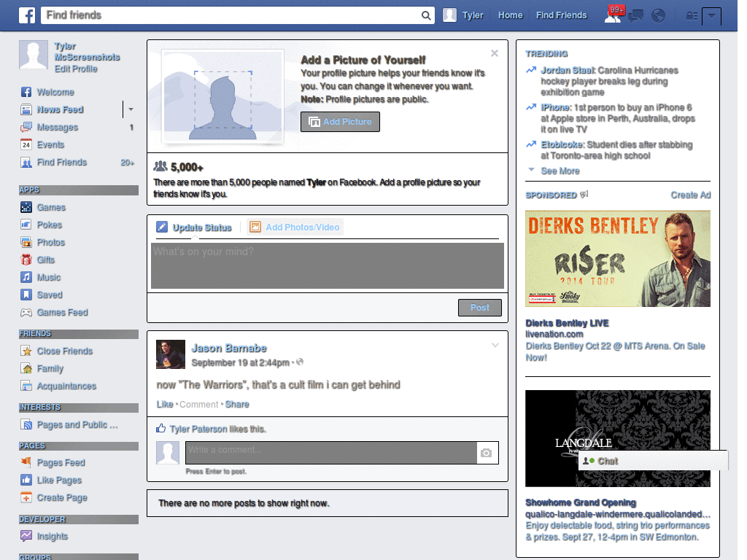The width and height of the screenshot is (747, 560).
Task: Open privacy shortcuts lock icon
Action: (x=692, y=16)
